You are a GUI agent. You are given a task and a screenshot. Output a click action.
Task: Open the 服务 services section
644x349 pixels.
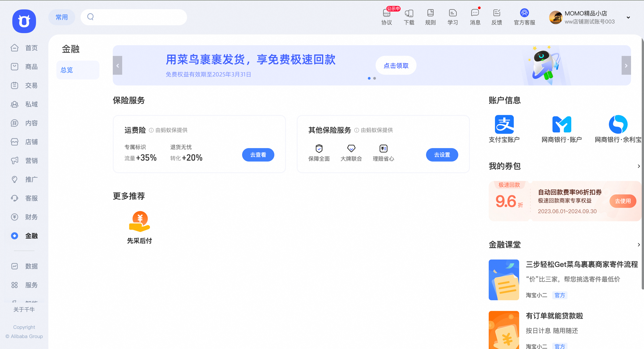[24, 285]
